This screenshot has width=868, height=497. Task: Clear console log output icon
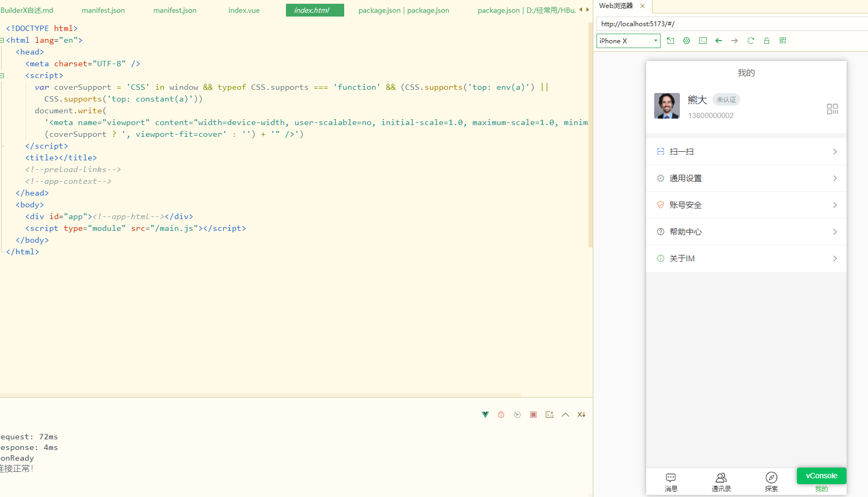[x=582, y=415]
